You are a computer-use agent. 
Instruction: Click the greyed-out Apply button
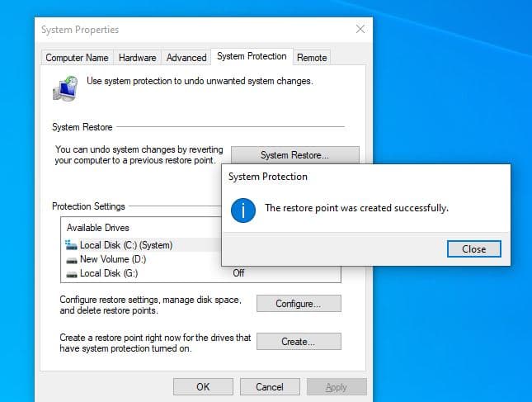(x=337, y=386)
